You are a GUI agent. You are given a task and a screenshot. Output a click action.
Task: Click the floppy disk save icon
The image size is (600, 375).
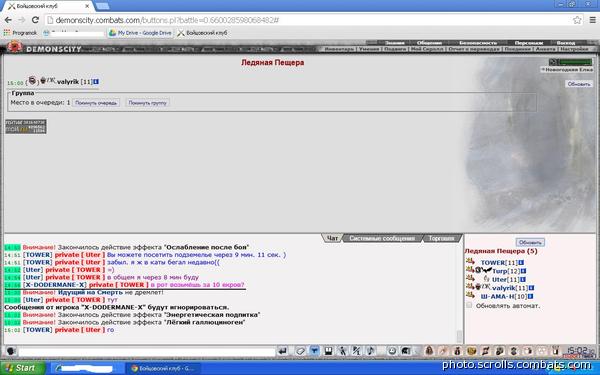[x=328, y=351]
